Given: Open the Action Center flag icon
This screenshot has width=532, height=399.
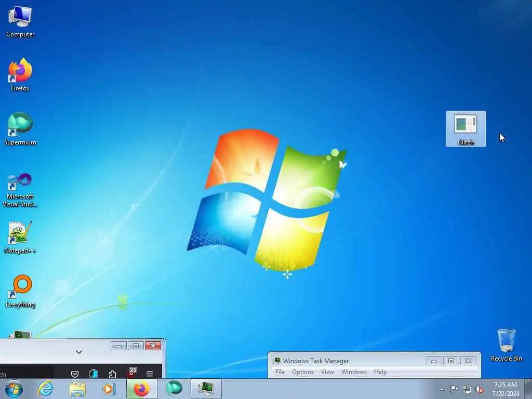Looking at the screenshot, I should (454, 389).
